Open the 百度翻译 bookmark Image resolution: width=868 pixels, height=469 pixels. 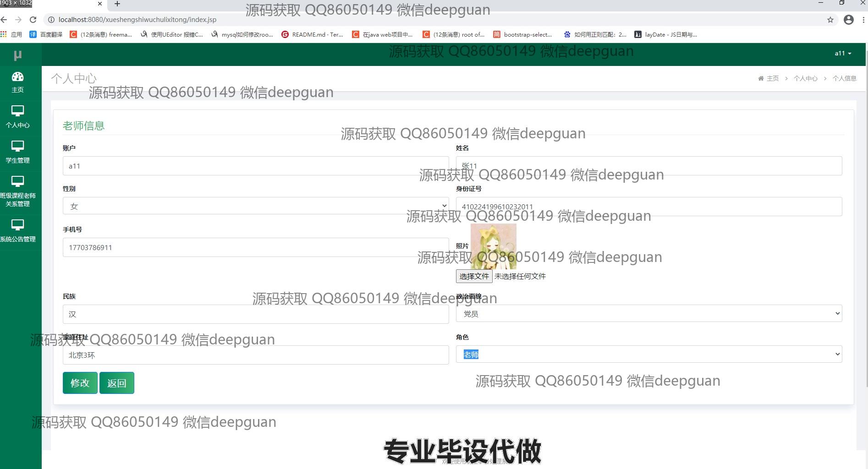[x=46, y=34]
